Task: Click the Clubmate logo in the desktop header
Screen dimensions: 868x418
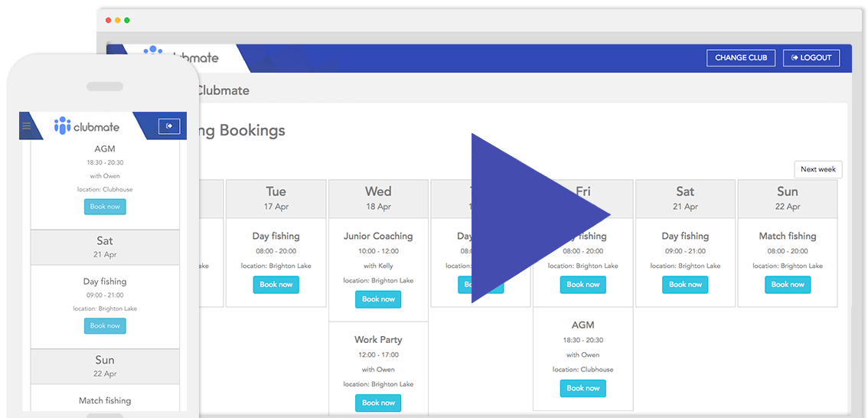Action: (x=182, y=57)
